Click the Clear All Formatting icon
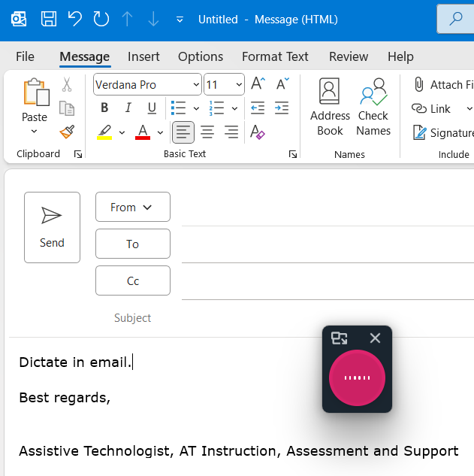474x476 pixels. coord(258,133)
